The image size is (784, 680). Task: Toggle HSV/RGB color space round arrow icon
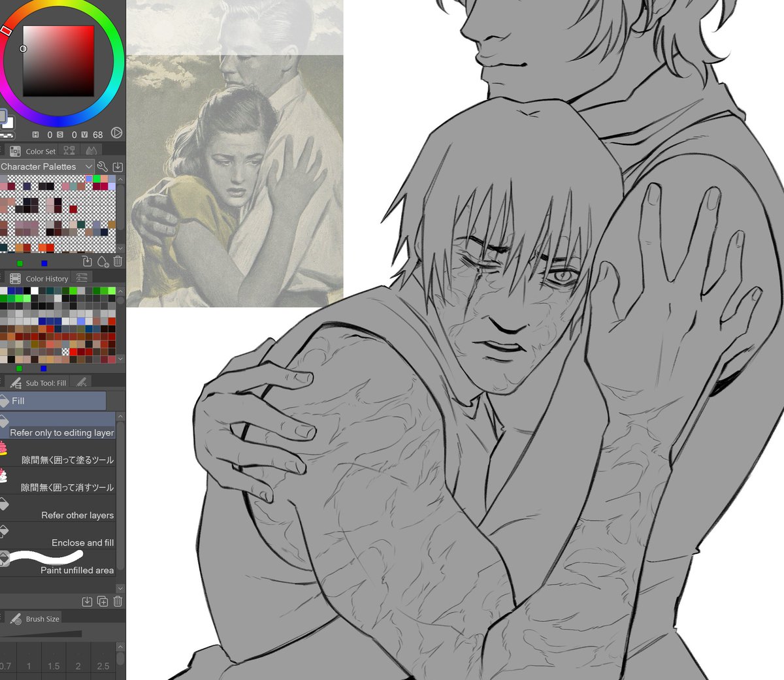pos(116,133)
